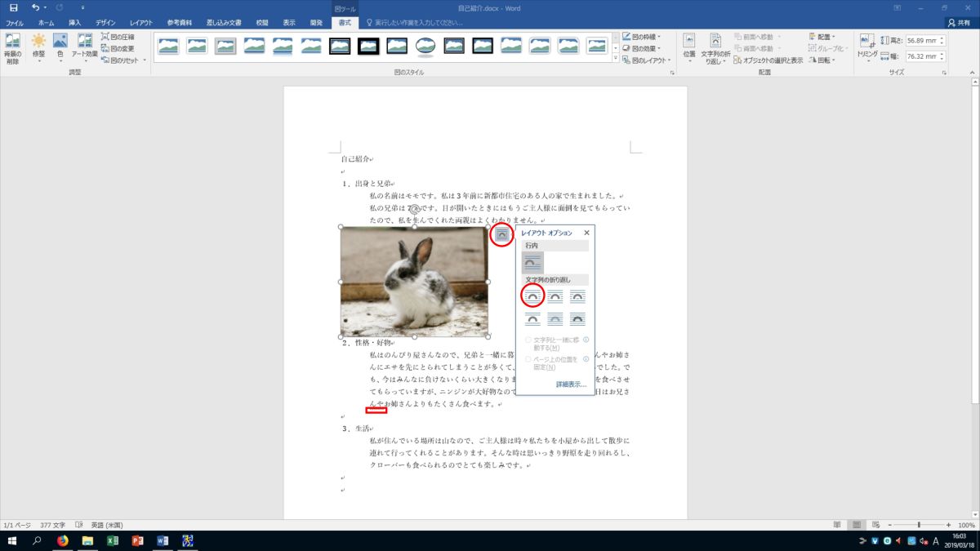Click the Save icon in quick access toolbar
980x551 pixels.
pos(13,7)
